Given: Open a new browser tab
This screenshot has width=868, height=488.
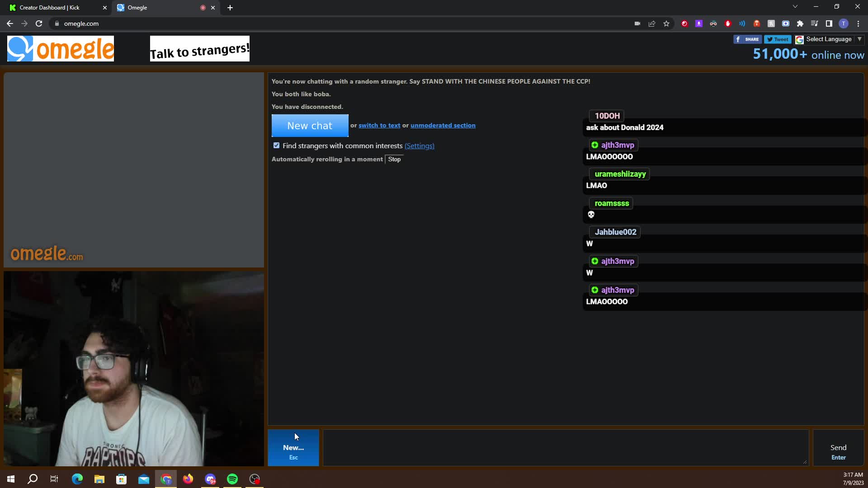Looking at the screenshot, I should tap(230, 8).
